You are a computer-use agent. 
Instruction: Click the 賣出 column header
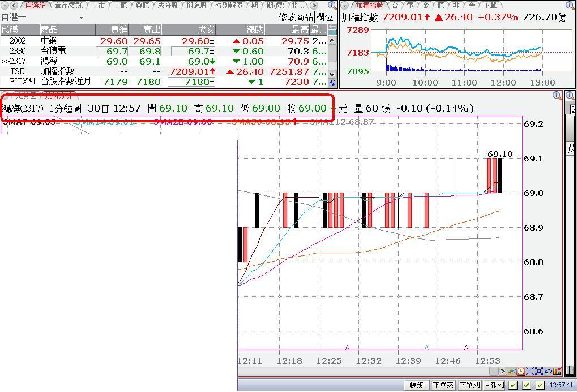click(x=146, y=29)
